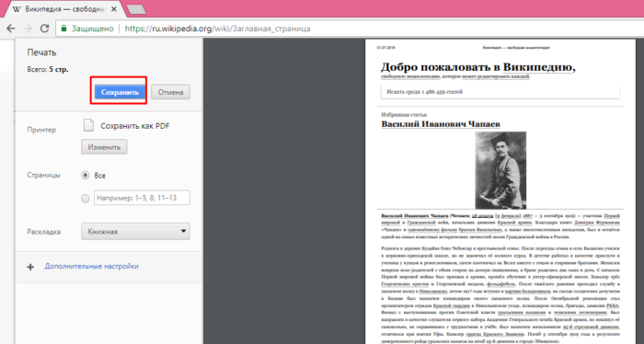Click the Страницы label
The width and height of the screenshot is (644, 344).
tap(43, 175)
